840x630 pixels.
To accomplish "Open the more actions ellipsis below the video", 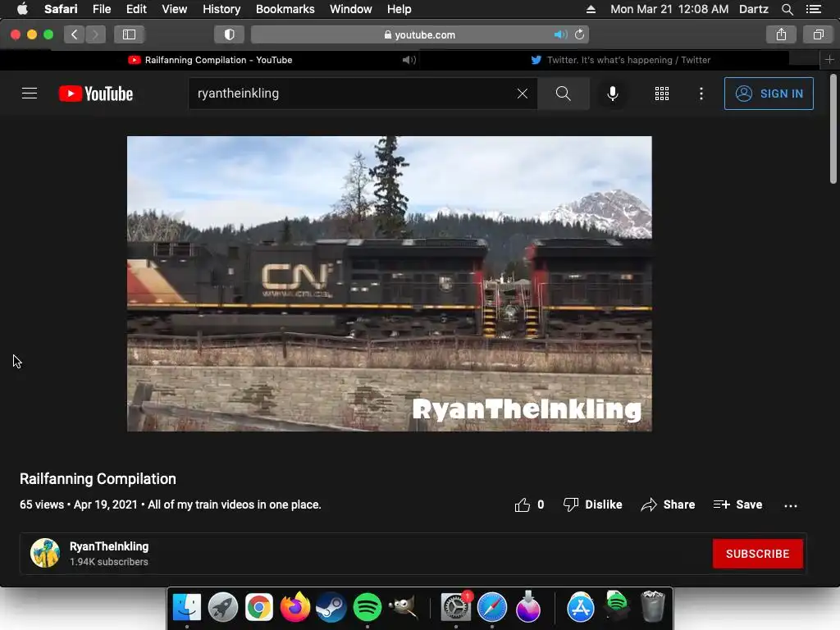I will pos(791,505).
